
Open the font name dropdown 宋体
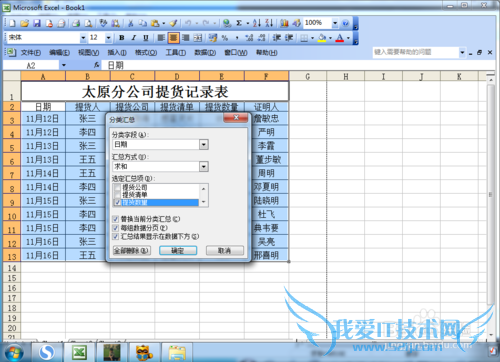(x=83, y=38)
